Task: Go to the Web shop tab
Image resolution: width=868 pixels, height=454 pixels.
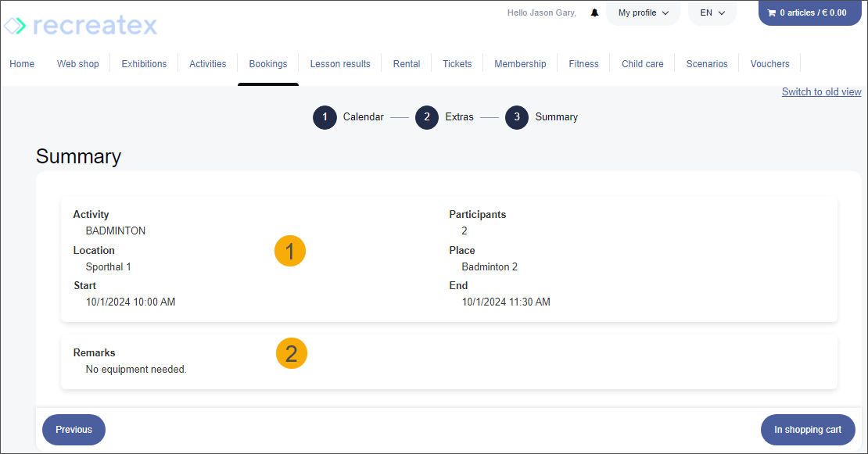Action: click(x=78, y=64)
